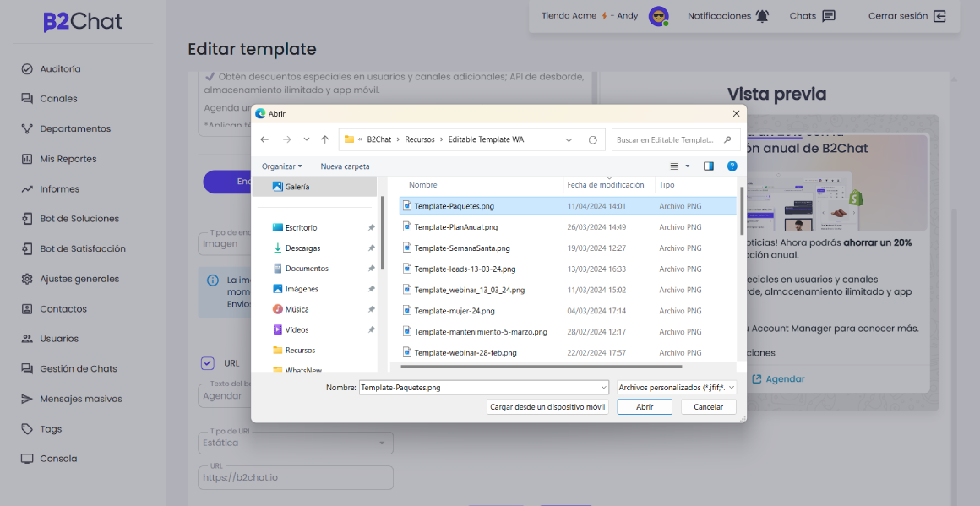Toggle the preview pane icon
Image resolution: width=980 pixels, height=506 pixels.
709,166
